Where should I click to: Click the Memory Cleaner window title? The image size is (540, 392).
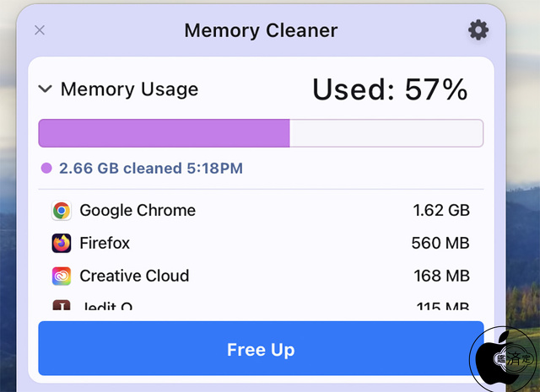click(261, 31)
